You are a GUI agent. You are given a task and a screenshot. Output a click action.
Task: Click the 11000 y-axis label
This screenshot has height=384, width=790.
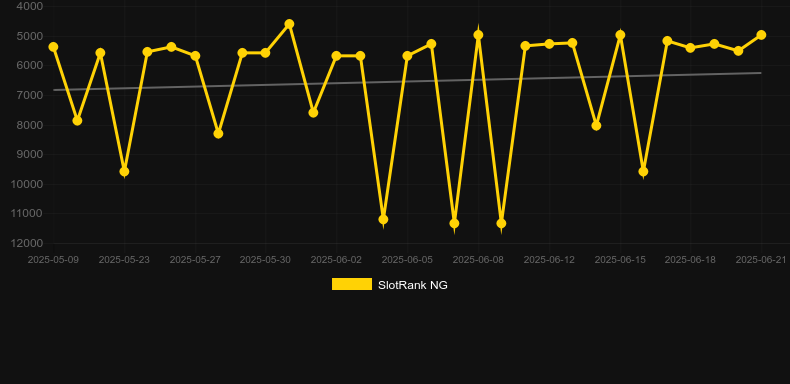(27, 214)
